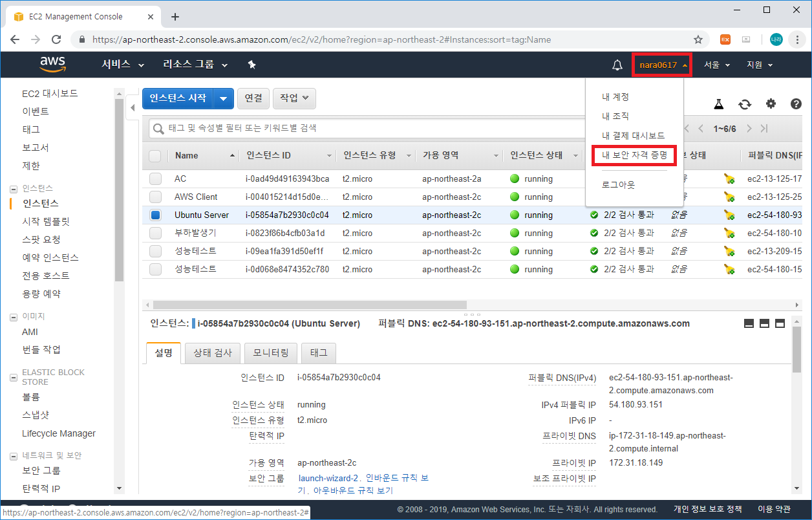Collapse the 네트워크 및 보안 section
The width and height of the screenshot is (812, 520).
[x=14, y=456]
